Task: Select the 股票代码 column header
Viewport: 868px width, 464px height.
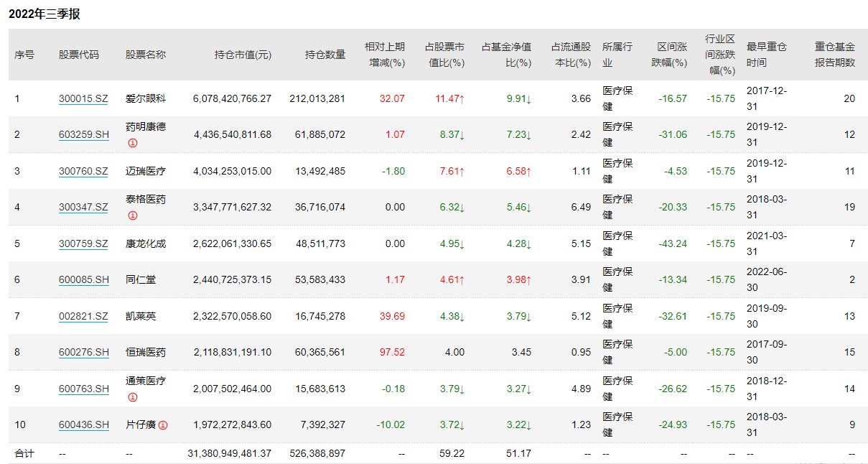Action: (x=79, y=55)
